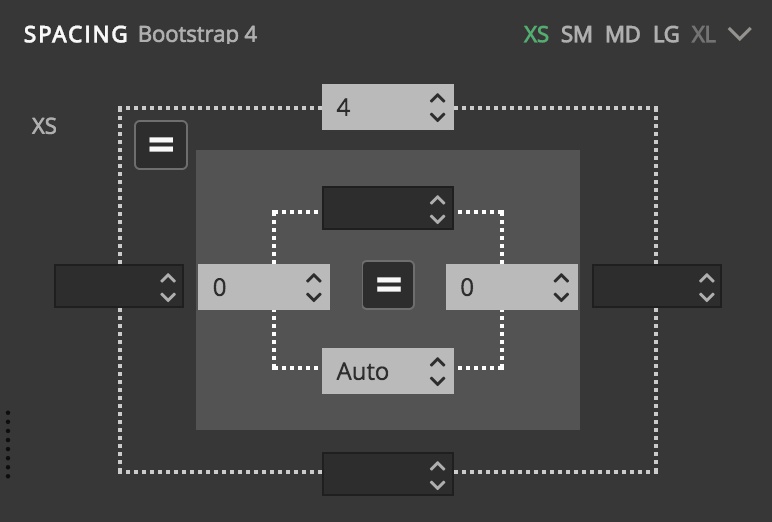The height and width of the screenshot is (522, 772).
Task: Click the empty top padding field
Action: click(x=388, y=208)
